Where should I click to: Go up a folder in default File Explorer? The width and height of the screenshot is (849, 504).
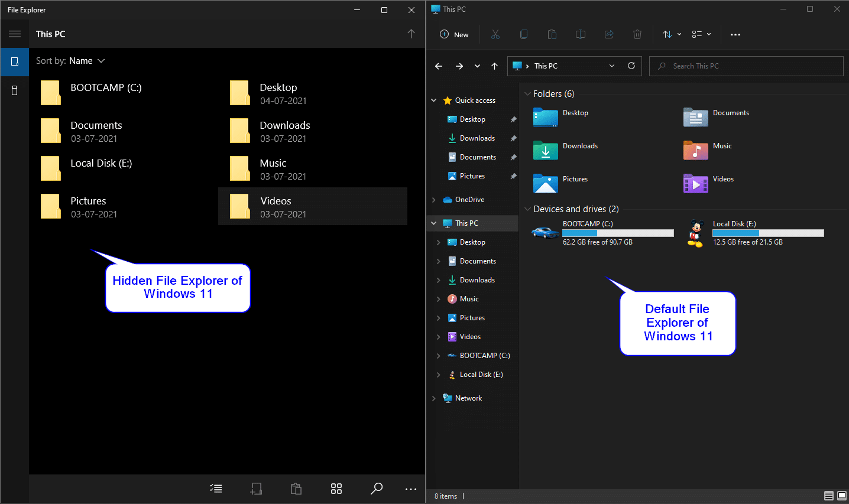pos(494,66)
